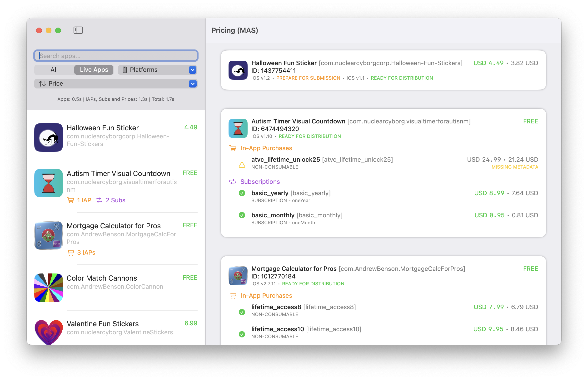Enable the Live Apps filter

coord(94,70)
